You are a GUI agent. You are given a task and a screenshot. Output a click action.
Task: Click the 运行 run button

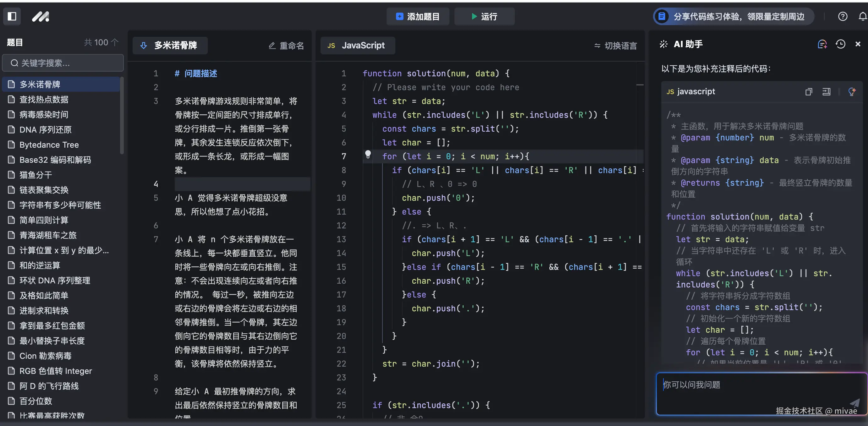(484, 17)
